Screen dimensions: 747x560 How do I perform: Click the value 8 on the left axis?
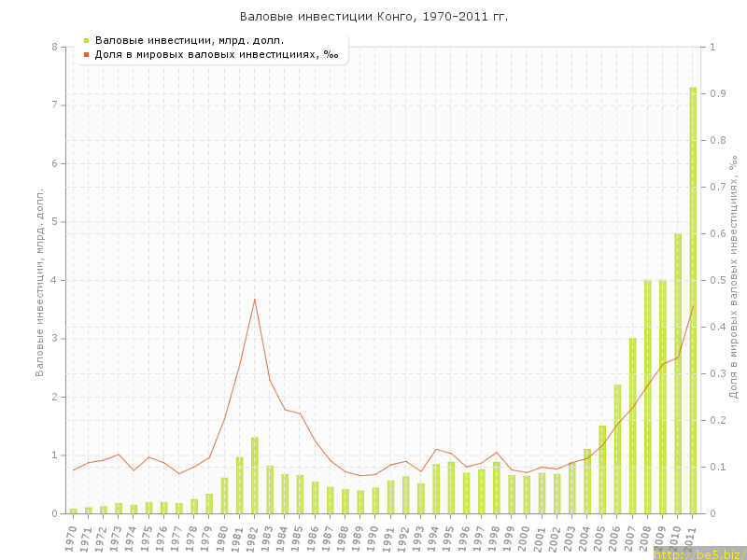coord(54,47)
